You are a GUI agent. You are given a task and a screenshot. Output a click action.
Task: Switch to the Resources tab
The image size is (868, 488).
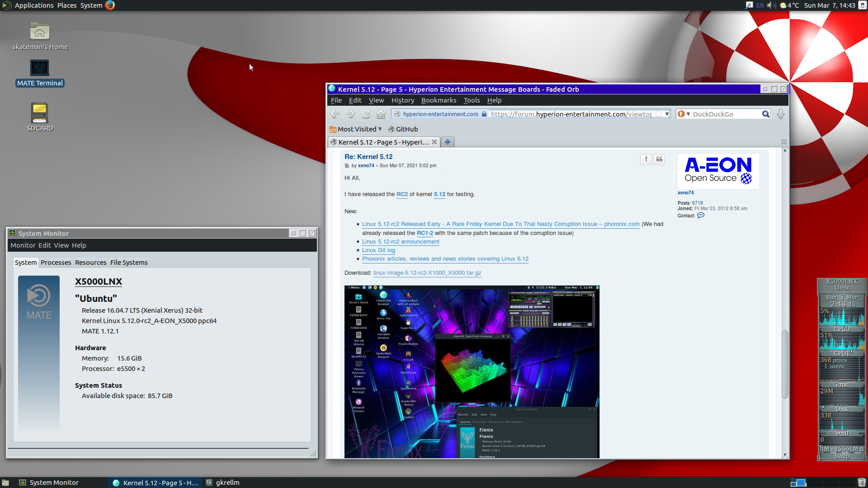(90, 263)
